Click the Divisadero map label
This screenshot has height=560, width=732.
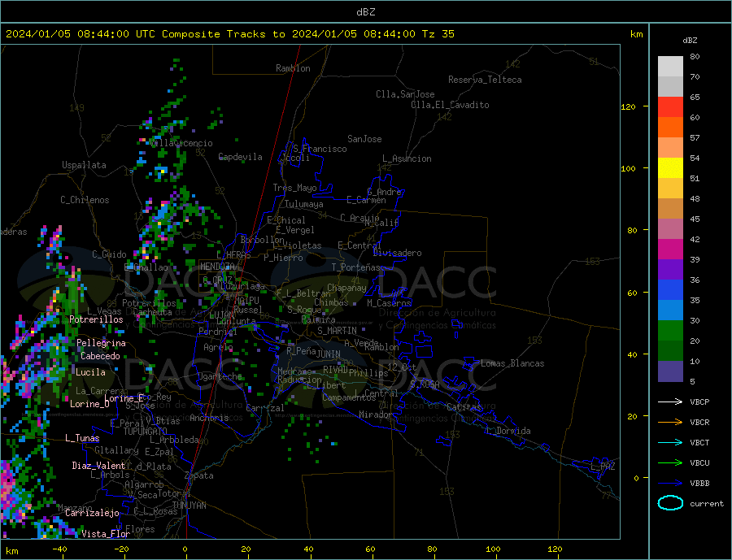[x=397, y=253]
